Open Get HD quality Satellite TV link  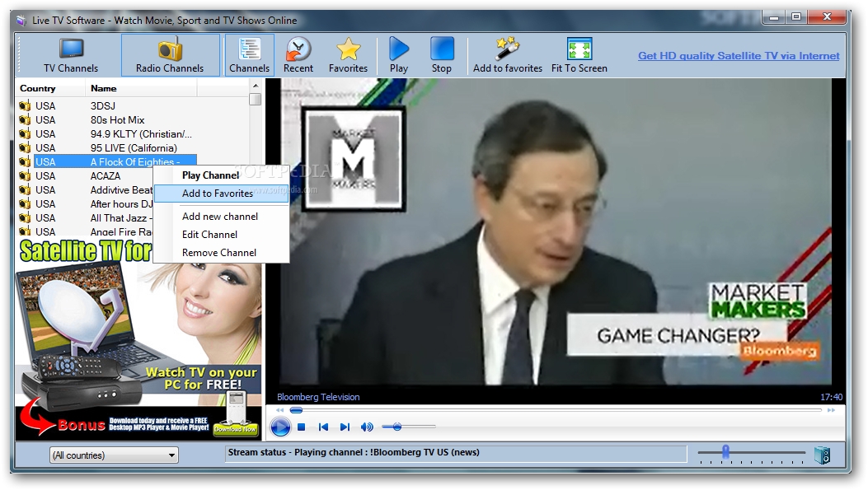tap(739, 56)
